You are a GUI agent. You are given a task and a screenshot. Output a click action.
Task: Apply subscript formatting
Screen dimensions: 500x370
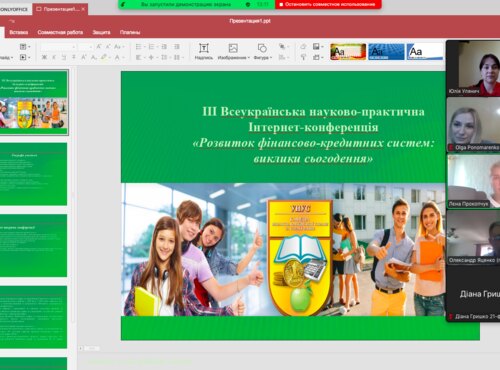94,57
